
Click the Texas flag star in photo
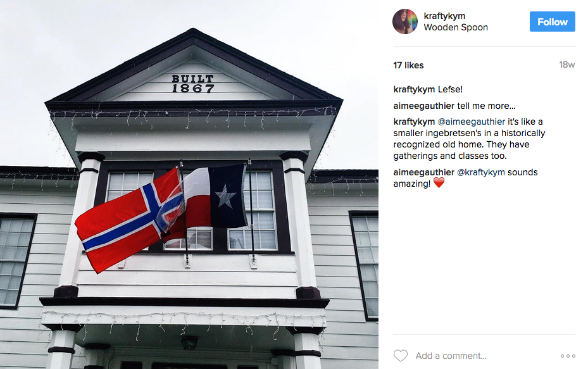(225, 197)
